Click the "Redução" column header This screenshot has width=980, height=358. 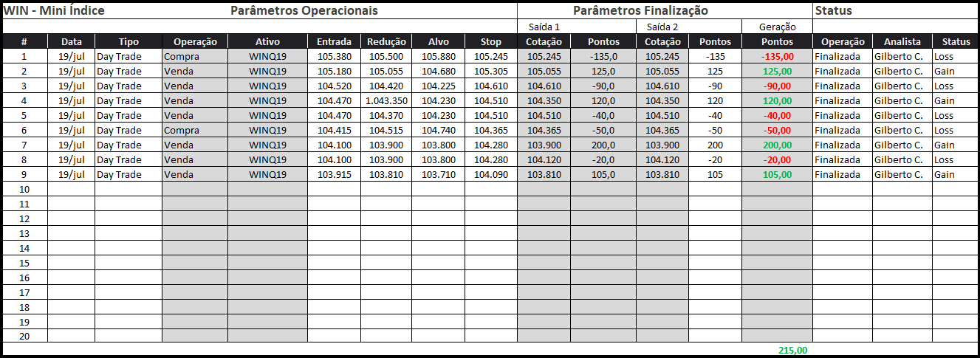386,42
